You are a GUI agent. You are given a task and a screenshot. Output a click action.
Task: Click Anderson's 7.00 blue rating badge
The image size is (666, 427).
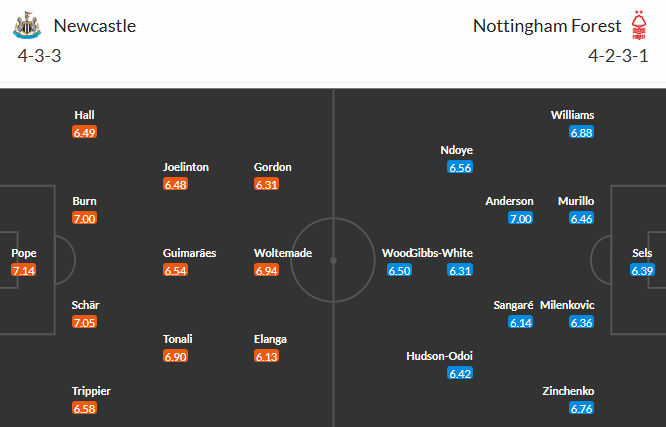coord(520,219)
